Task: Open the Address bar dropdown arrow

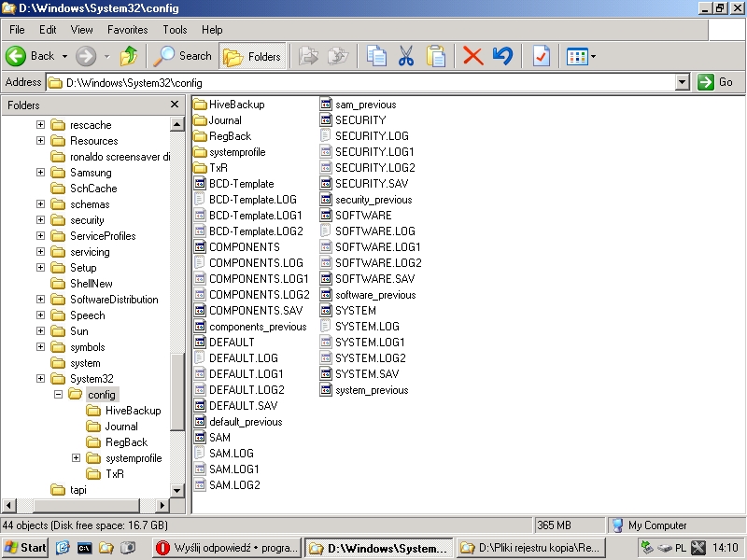Action: pyautogui.click(x=682, y=82)
